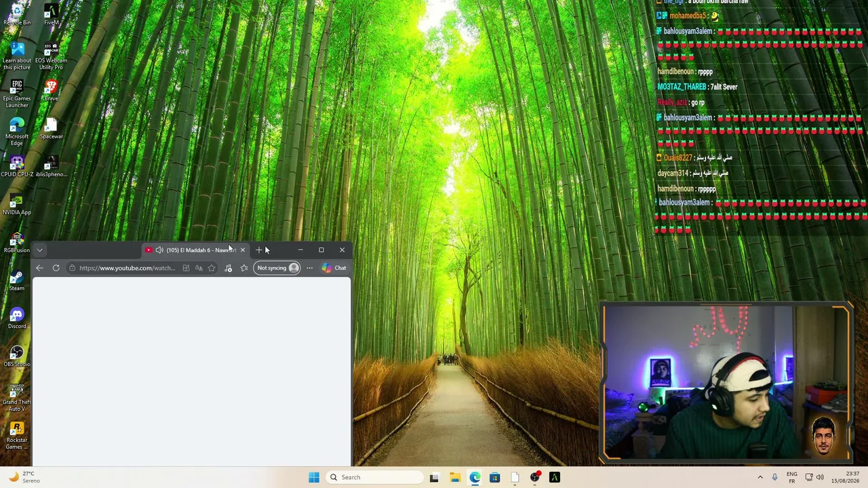
Task: Open the Brave browser desktop shortcut
Action: click(51, 90)
